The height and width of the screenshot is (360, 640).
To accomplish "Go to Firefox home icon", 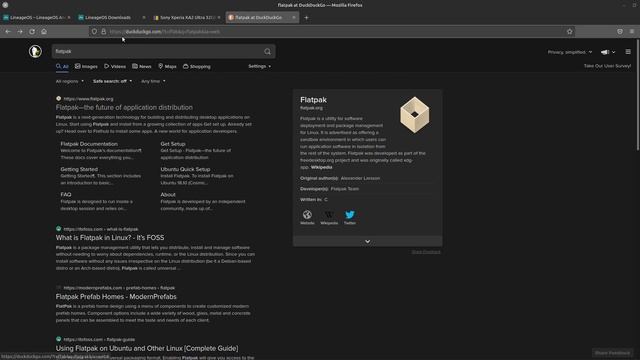I will [x=44, y=31].
